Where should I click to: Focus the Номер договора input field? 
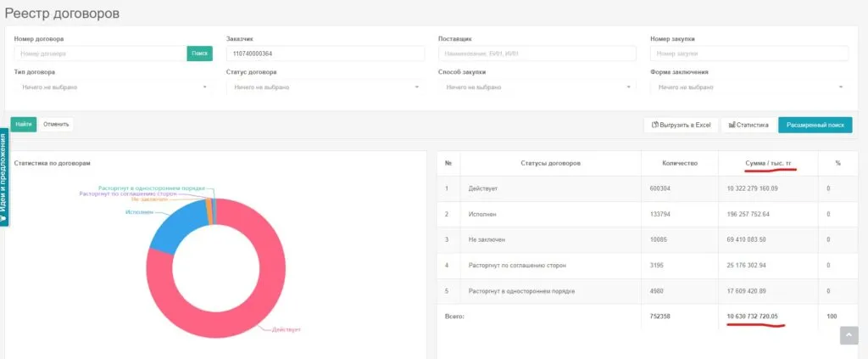100,53
